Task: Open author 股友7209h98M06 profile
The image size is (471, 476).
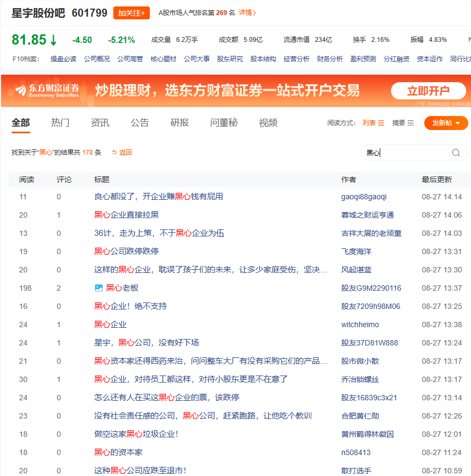Action: (x=371, y=306)
